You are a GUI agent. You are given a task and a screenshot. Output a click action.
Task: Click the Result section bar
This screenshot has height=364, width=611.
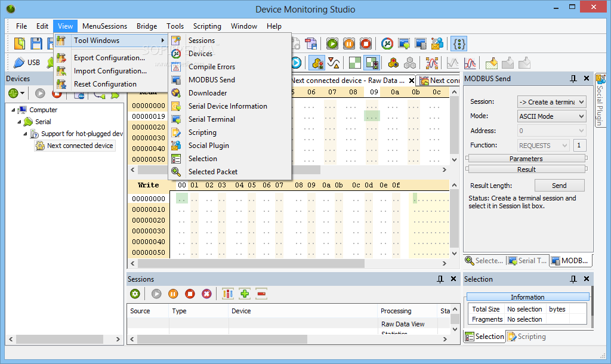[x=526, y=169]
